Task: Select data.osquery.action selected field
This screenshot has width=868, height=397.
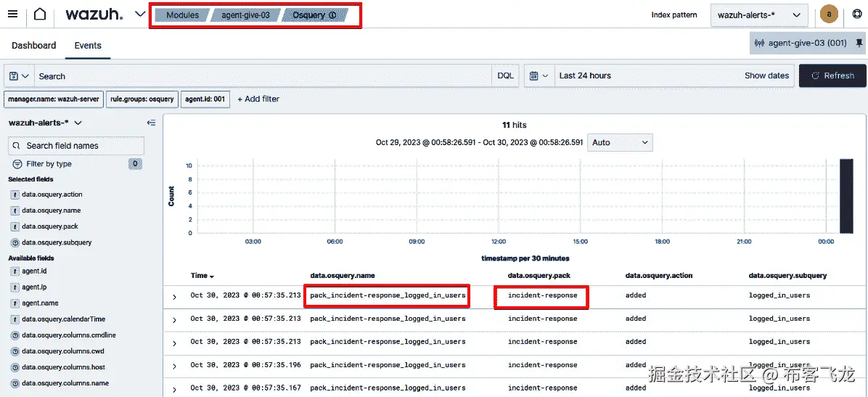Action: point(52,195)
